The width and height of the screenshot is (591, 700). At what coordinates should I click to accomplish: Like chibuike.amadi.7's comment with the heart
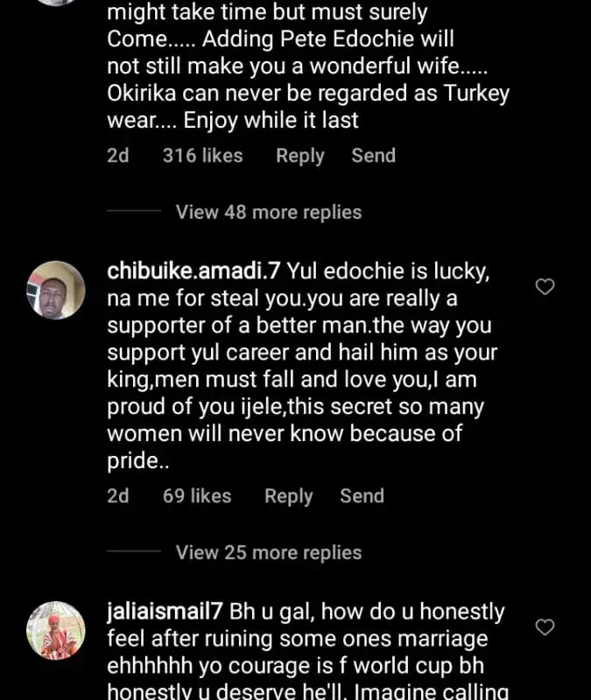545,286
